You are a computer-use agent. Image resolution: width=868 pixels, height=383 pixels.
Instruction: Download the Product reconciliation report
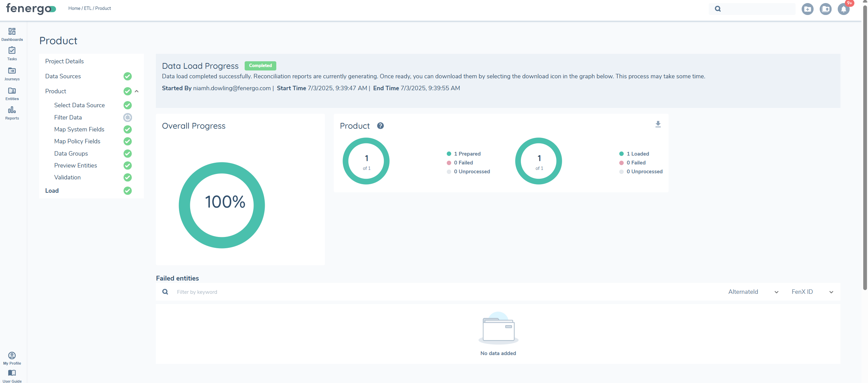(658, 124)
